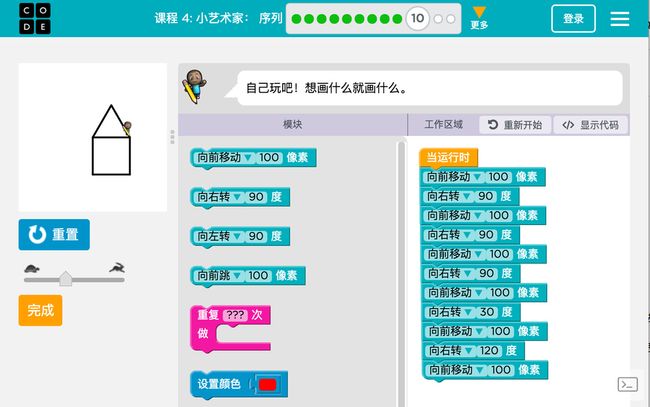Click the rabbit fast-speed icon
Screen dimensions: 650x407
pyautogui.click(x=117, y=268)
